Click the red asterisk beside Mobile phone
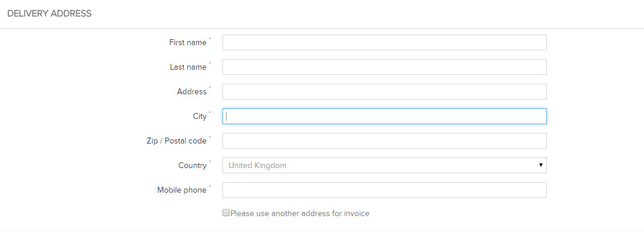The width and height of the screenshot is (644, 236). point(210,187)
